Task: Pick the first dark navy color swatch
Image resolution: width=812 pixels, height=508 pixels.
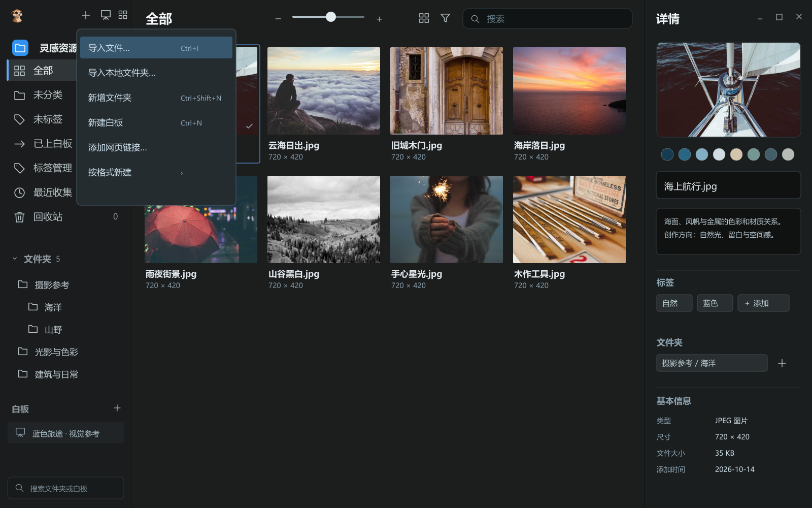Action: 667,154
